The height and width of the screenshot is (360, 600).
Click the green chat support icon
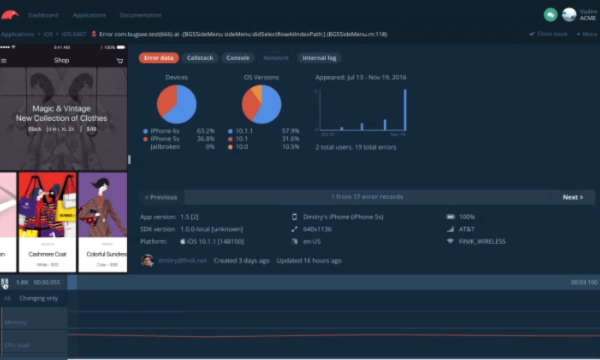551,15
